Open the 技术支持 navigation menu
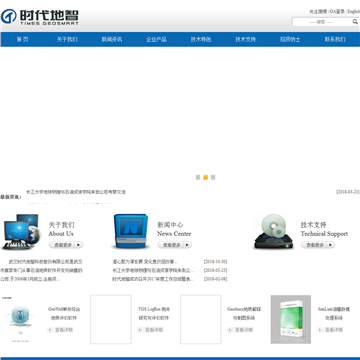This screenshot has height=360, width=360. 246,39
